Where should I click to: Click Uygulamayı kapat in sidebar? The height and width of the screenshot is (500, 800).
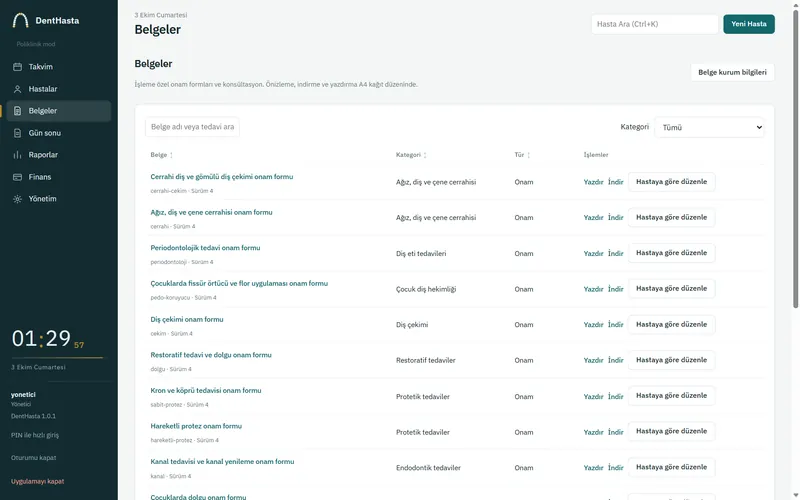pos(38,481)
